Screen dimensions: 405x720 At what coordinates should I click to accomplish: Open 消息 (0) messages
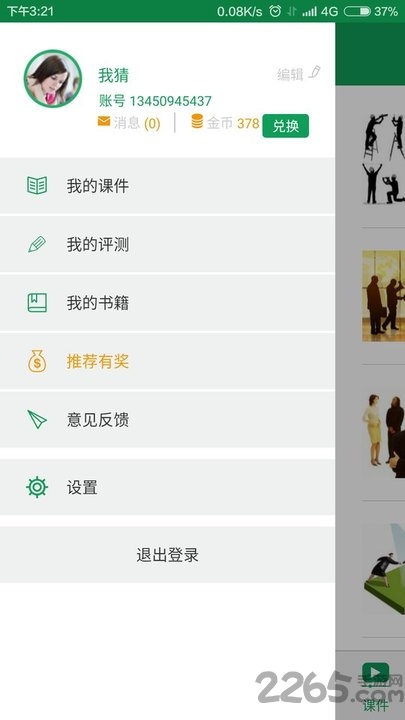pos(137,123)
